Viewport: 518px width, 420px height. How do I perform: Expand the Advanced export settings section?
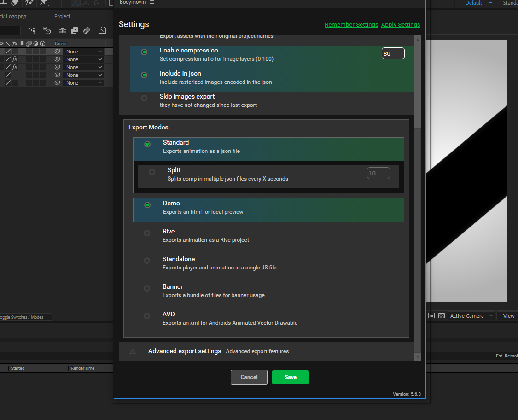click(133, 351)
